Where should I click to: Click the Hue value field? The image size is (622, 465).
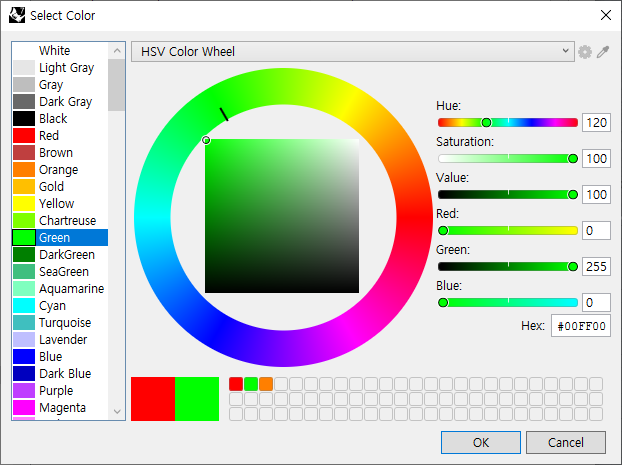tap(596, 123)
